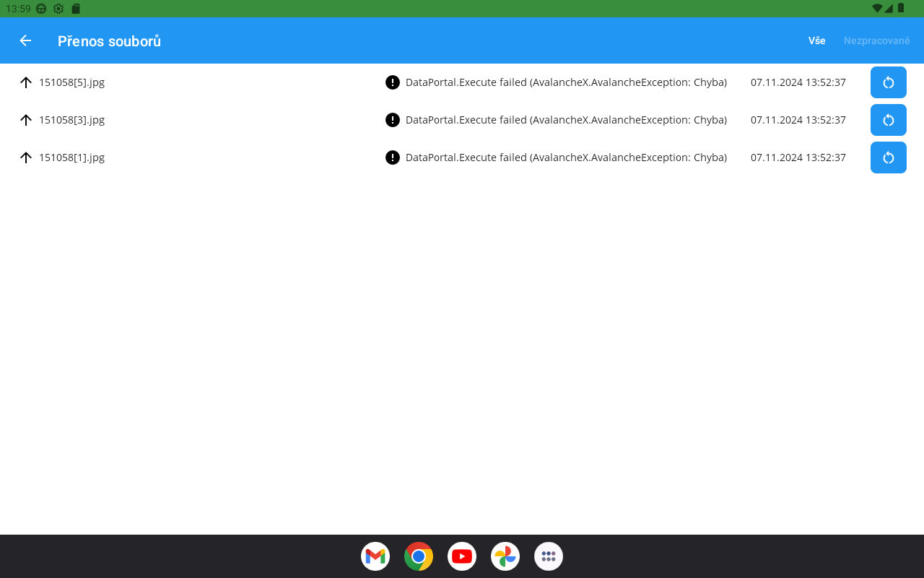Click the error icon for 151058[3].jpg
This screenshot has width=924, height=578.
point(392,120)
